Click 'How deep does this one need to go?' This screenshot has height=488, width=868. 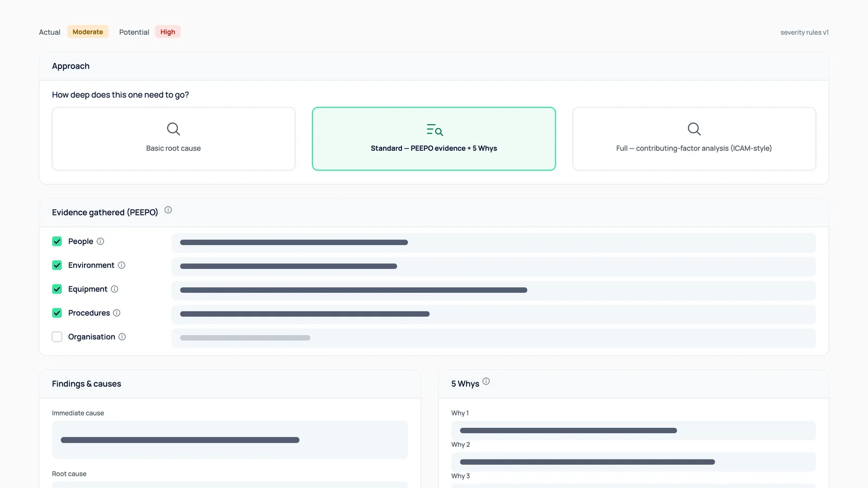point(120,95)
